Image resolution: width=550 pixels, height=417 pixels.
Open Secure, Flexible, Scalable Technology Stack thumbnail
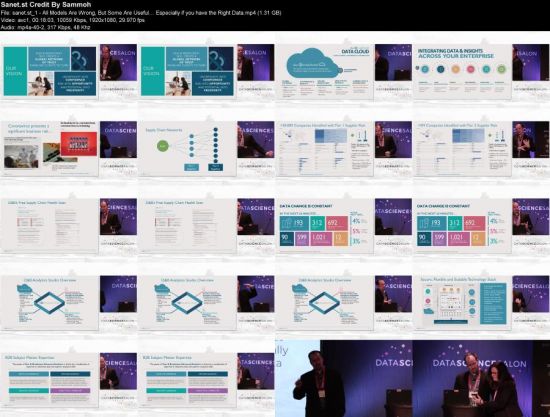(481, 303)
